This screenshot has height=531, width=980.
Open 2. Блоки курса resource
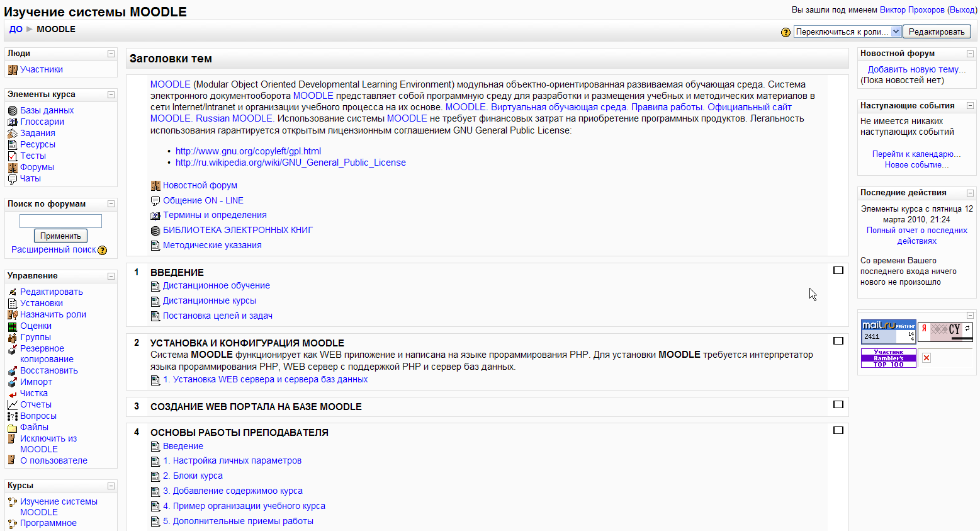point(193,476)
